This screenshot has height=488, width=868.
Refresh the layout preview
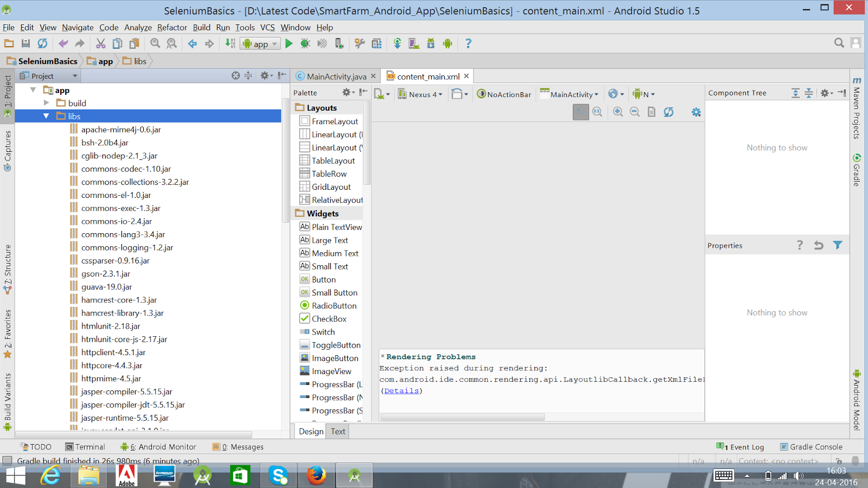pyautogui.click(x=668, y=112)
